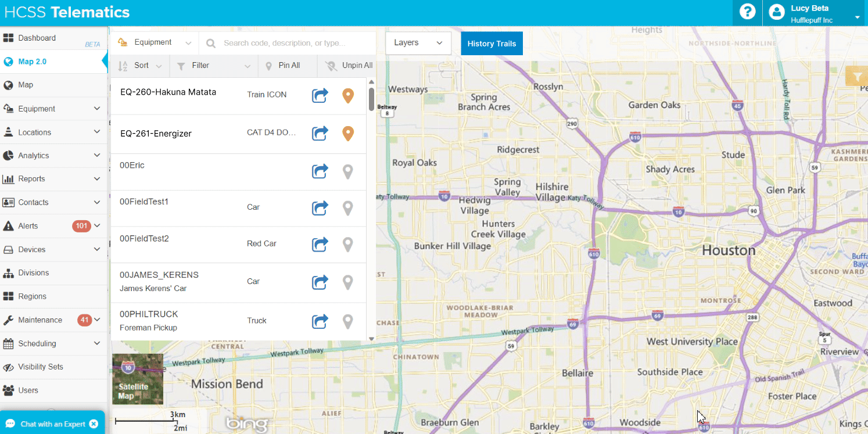Click the list scroll down arrow

[x=371, y=338]
